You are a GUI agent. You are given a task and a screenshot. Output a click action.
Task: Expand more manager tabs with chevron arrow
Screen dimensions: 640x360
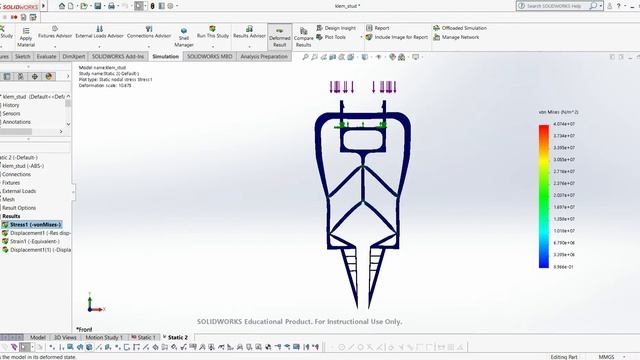pyautogui.click(x=68, y=76)
